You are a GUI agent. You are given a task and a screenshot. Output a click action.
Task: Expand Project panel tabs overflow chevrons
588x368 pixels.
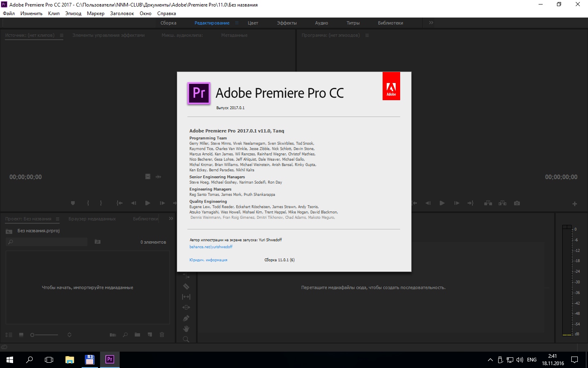(x=171, y=219)
